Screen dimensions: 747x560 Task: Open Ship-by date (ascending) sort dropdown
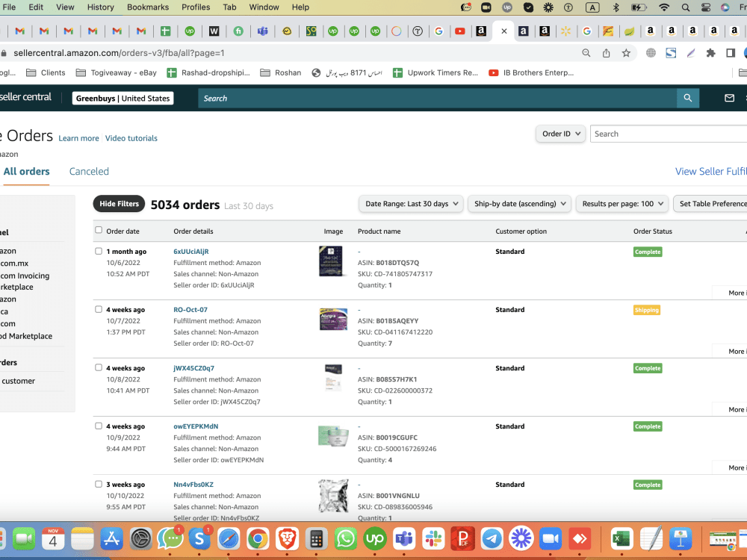(x=520, y=204)
